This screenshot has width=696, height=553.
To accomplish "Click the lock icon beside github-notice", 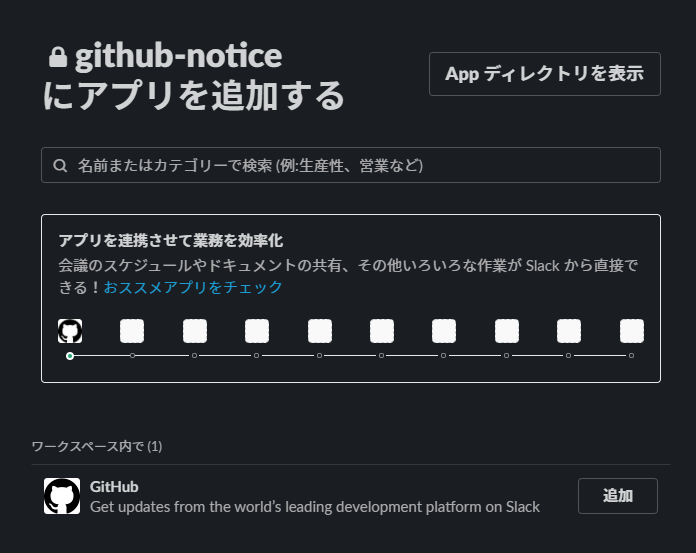I will click(x=58, y=57).
